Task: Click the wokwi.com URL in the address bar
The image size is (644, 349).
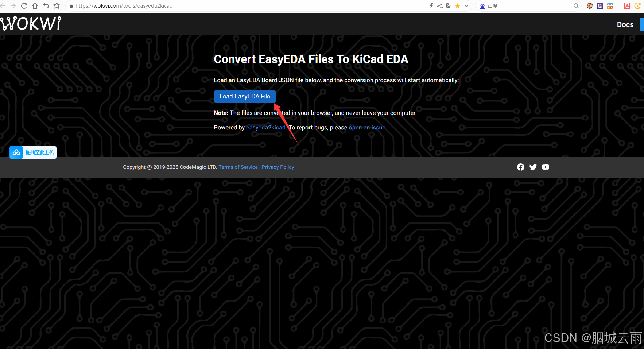Action: pyautogui.click(x=124, y=6)
